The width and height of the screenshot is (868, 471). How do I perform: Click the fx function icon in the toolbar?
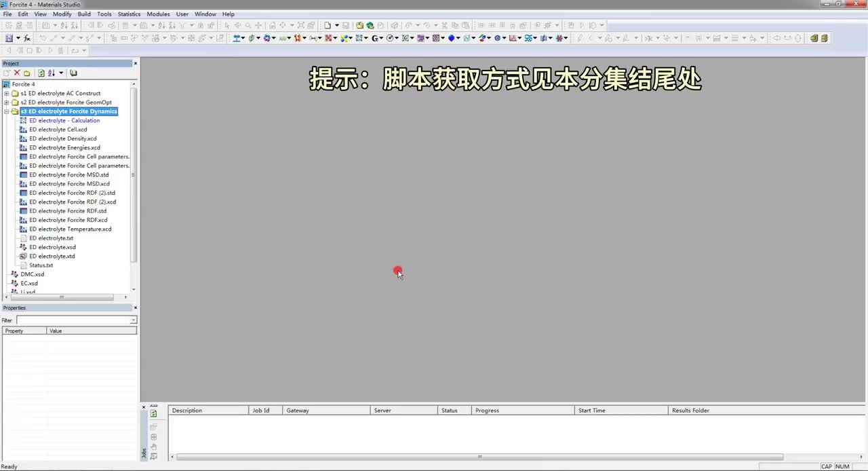pos(27,38)
